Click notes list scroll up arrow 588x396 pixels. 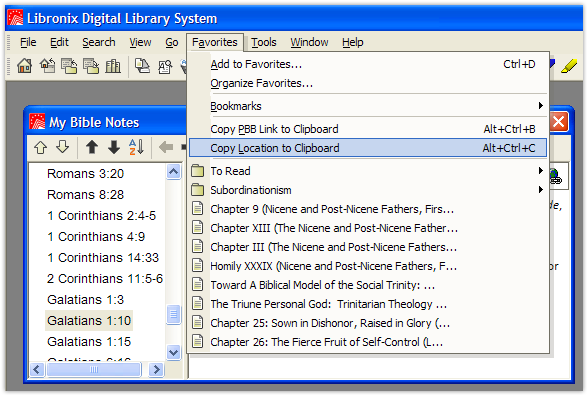pos(173,172)
